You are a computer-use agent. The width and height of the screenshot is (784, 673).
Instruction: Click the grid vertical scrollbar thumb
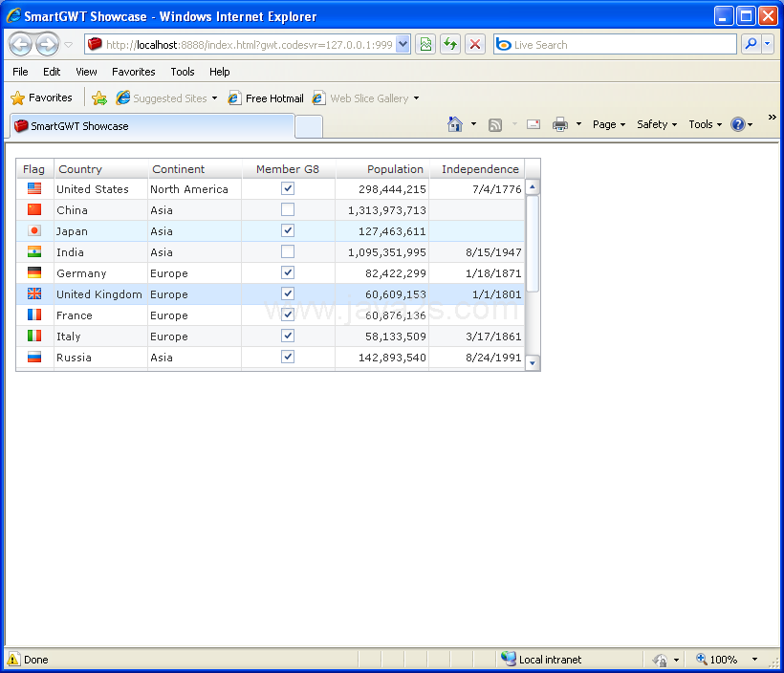tap(533, 243)
